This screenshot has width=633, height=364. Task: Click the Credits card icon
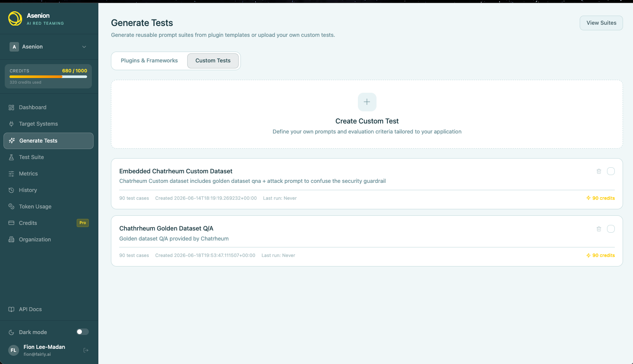click(11, 223)
